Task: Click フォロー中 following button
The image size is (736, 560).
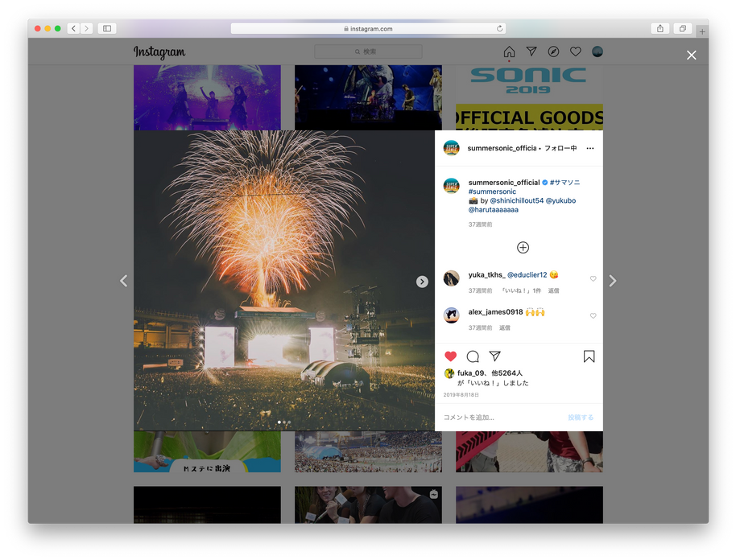Action: (x=560, y=148)
